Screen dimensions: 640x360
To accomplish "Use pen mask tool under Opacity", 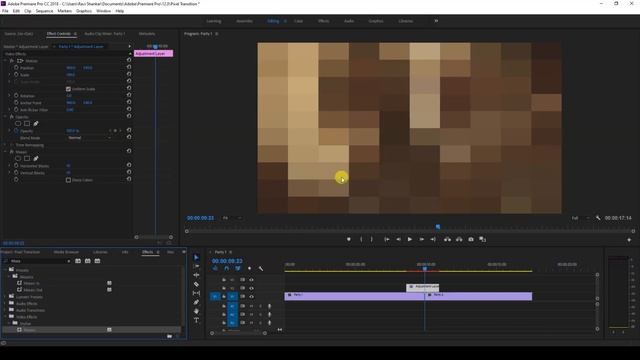I will pos(36,123).
